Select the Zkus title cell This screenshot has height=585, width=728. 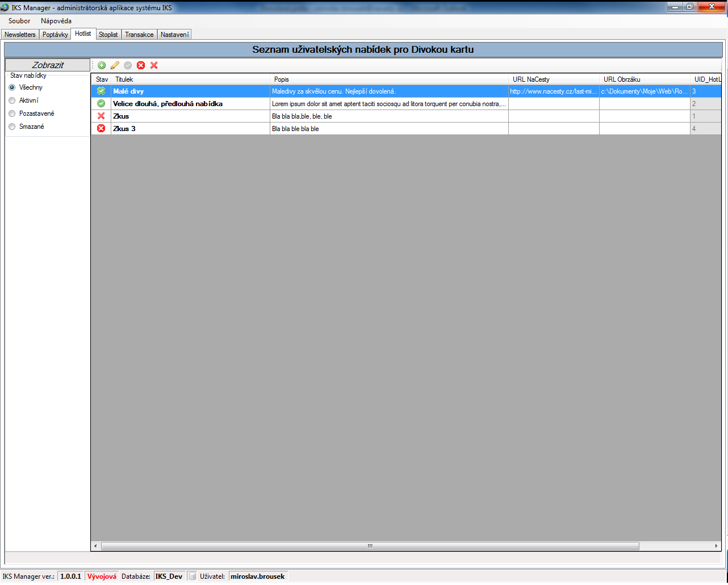pos(190,116)
